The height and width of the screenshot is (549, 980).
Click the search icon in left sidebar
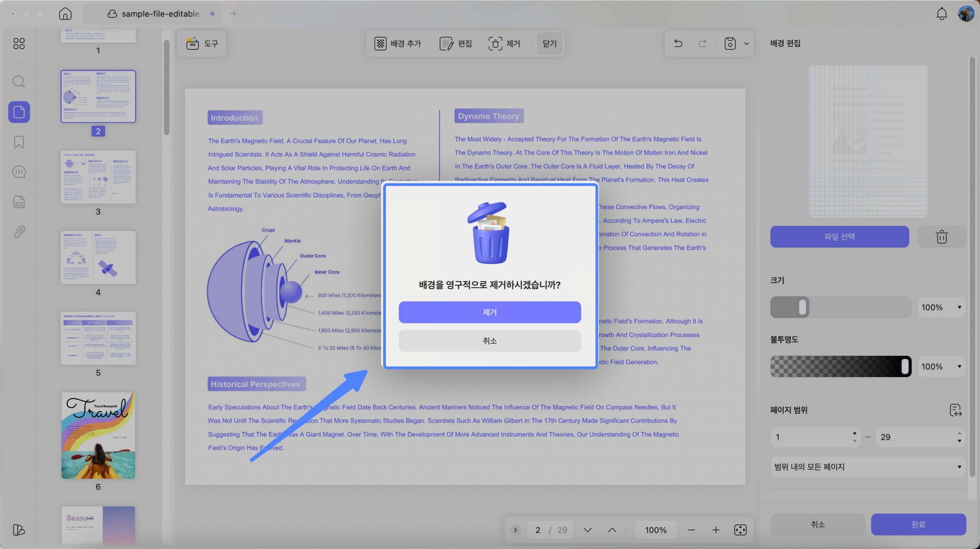click(19, 82)
